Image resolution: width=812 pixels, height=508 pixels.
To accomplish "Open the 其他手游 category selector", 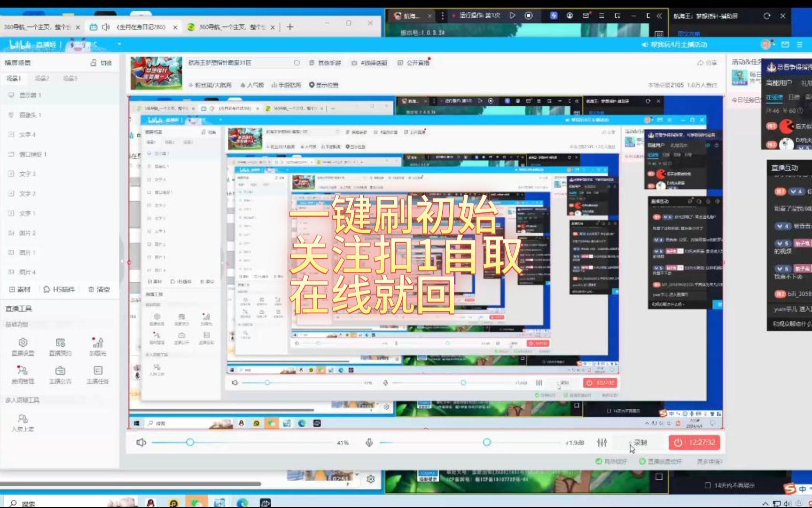I will click(325, 63).
